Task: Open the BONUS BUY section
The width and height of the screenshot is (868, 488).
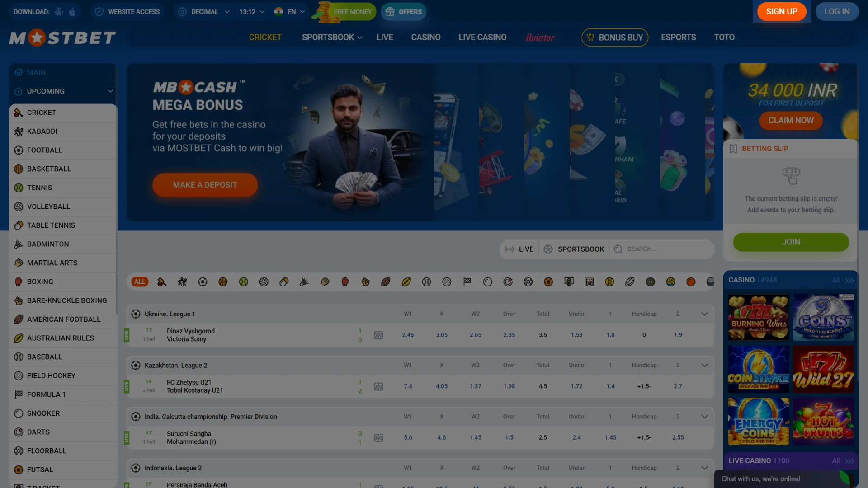Action: pos(615,38)
